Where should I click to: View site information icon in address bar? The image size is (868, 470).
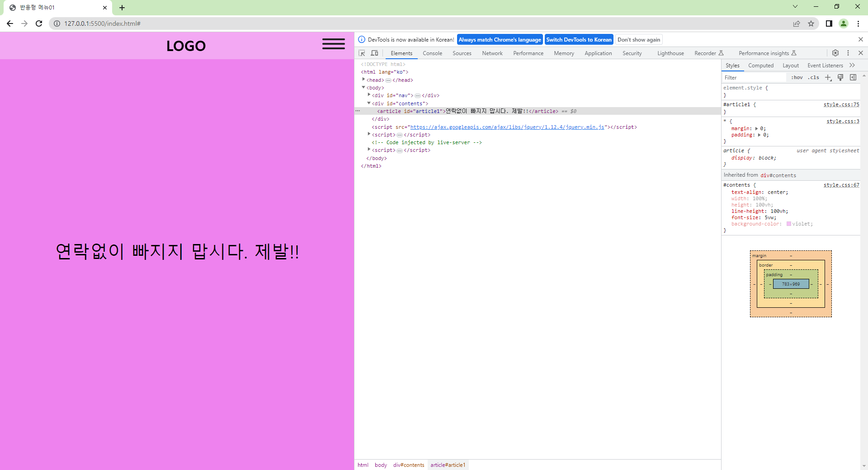[57, 23]
